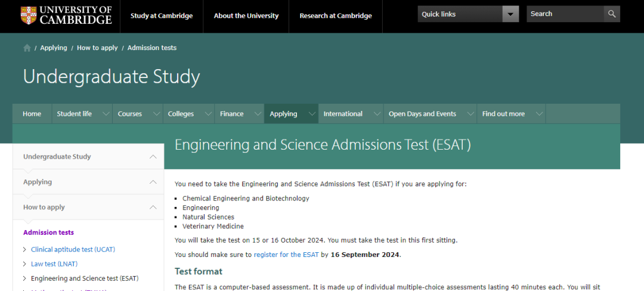Click the Veterinary Medicine bullet
Viewport: 644px width, 291px height.
[213, 226]
